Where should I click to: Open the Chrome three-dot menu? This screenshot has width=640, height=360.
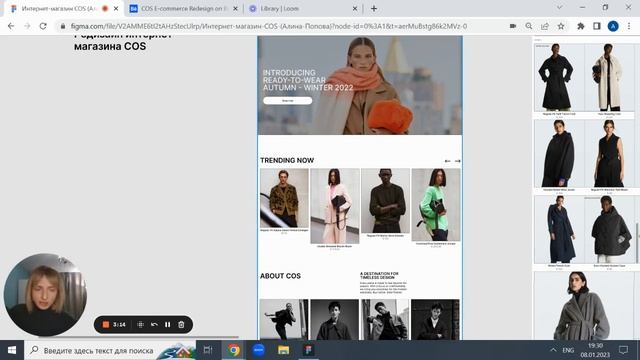629,26
